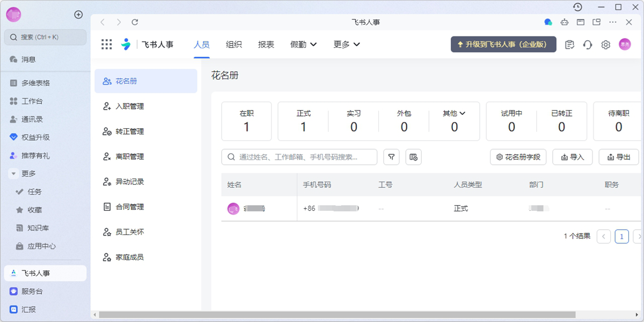Open 任务 in the left sidebar

(x=45, y=192)
